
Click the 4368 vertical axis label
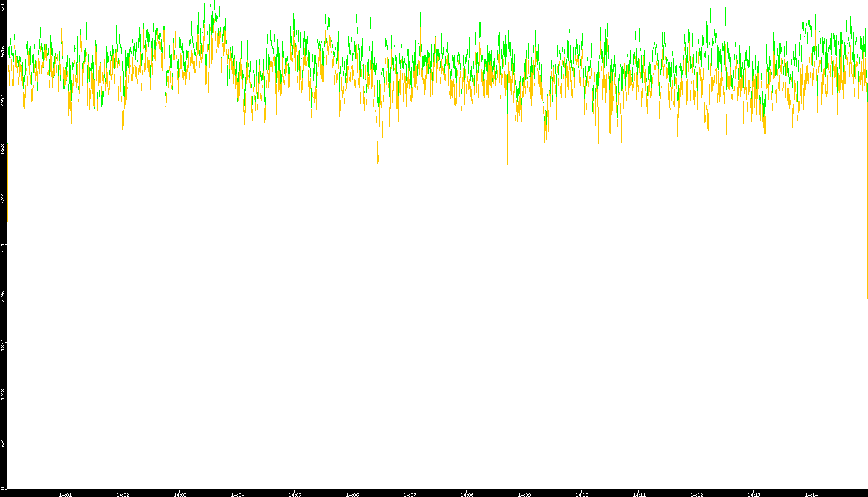coord(3,149)
